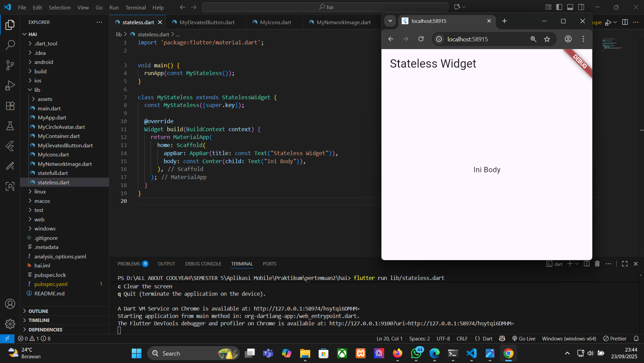Click the Prettier status bar button
644x363 pixels.
pyautogui.click(x=615, y=338)
